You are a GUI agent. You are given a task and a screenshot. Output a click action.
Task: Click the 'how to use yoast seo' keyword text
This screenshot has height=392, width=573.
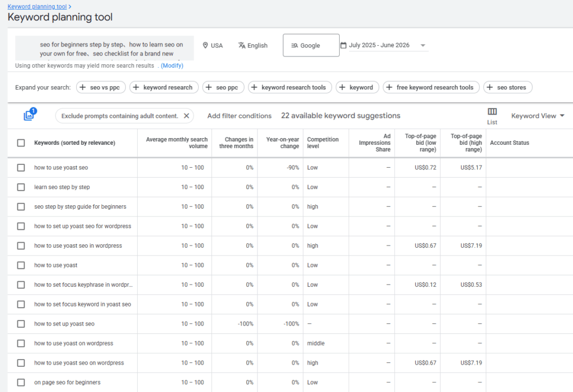click(61, 168)
